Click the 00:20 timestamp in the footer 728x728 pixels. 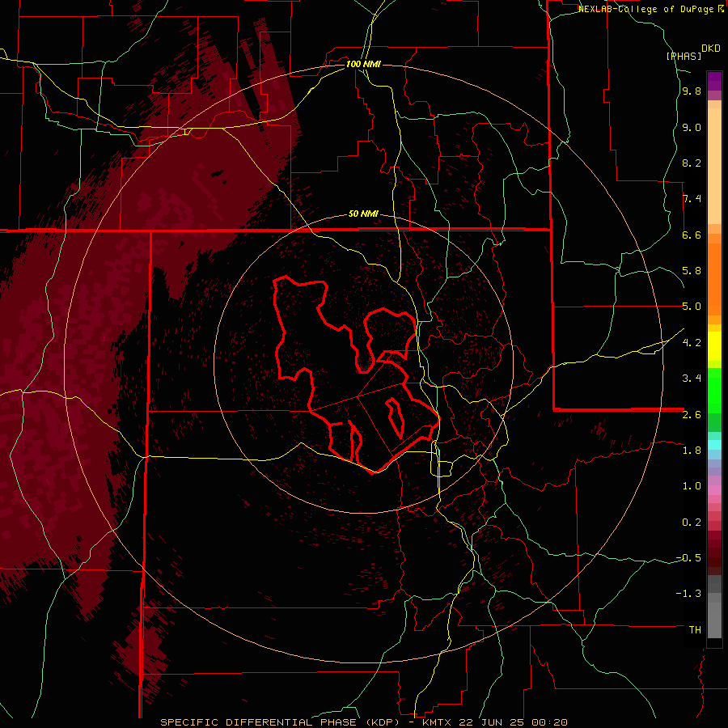(x=549, y=722)
